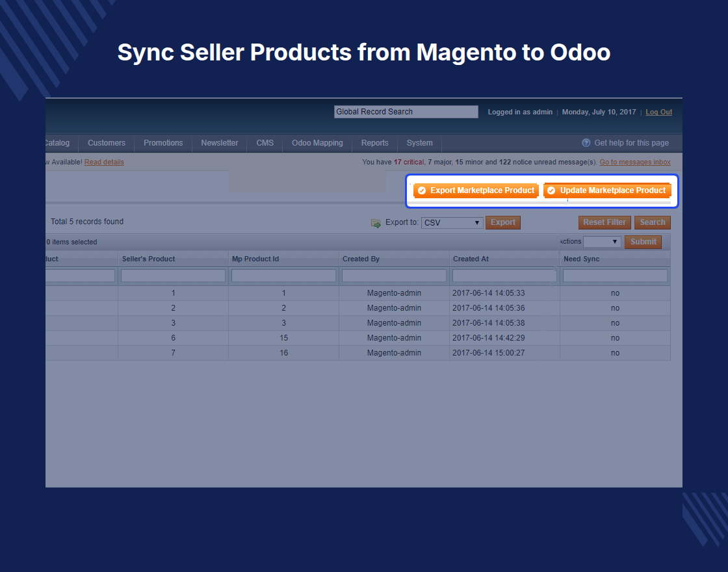
Task: Sort by Created At column header
Action: (471, 259)
